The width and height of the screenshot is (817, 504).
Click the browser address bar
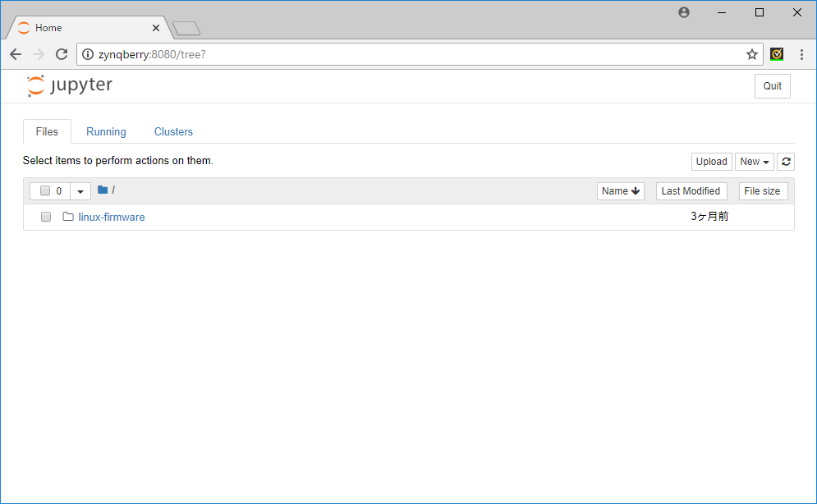tap(411, 54)
